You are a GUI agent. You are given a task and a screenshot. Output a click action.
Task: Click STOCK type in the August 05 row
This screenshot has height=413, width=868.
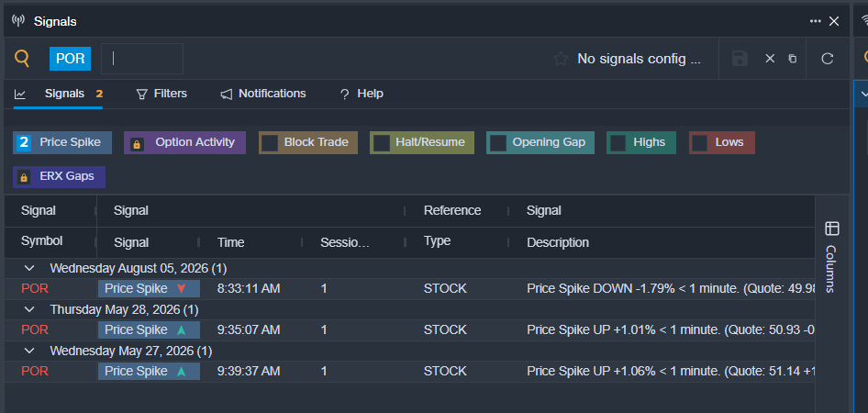[445, 288]
